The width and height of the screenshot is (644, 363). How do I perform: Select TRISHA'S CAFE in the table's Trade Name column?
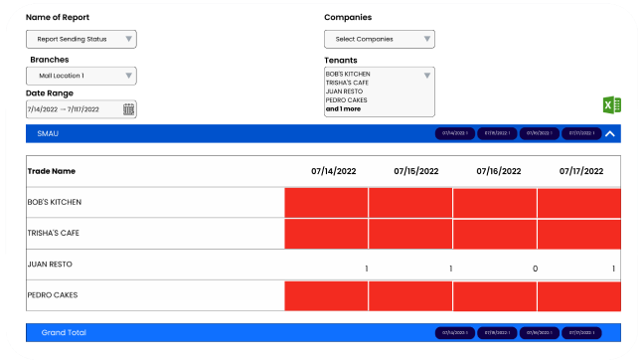[54, 233]
